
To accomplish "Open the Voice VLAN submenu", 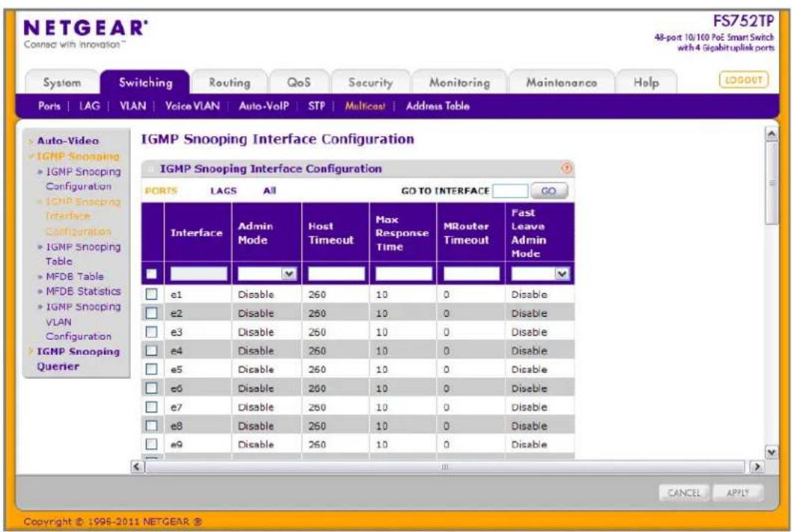I will [192, 106].
